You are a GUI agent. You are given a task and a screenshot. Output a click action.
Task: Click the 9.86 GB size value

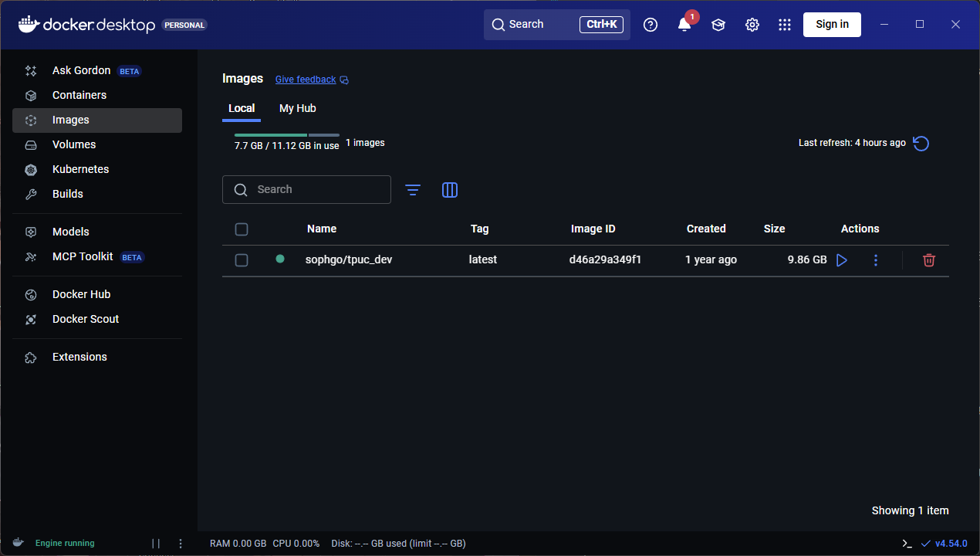(x=807, y=260)
